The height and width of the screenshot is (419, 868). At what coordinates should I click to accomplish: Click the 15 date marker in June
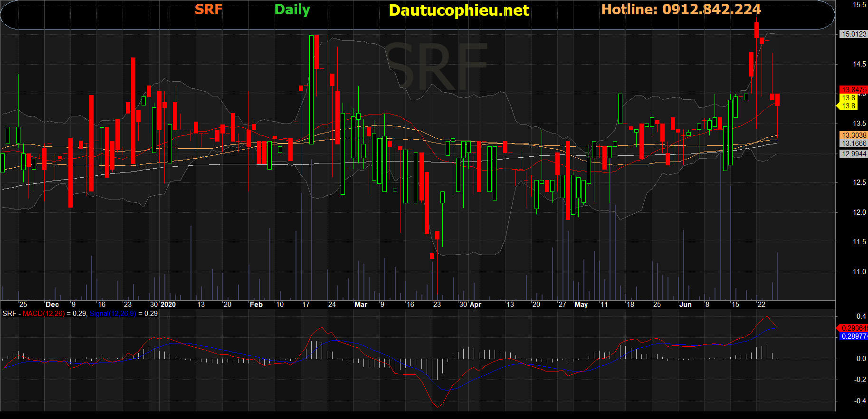(x=735, y=305)
